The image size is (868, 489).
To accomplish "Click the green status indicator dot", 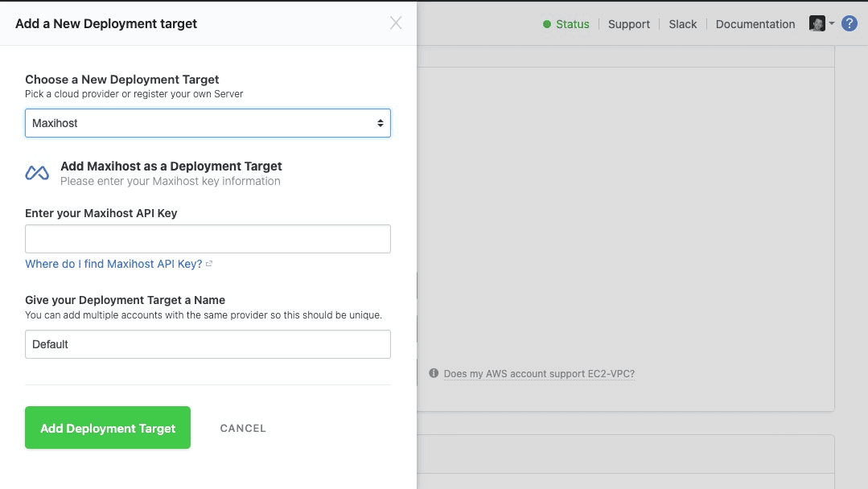I will pos(547,24).
